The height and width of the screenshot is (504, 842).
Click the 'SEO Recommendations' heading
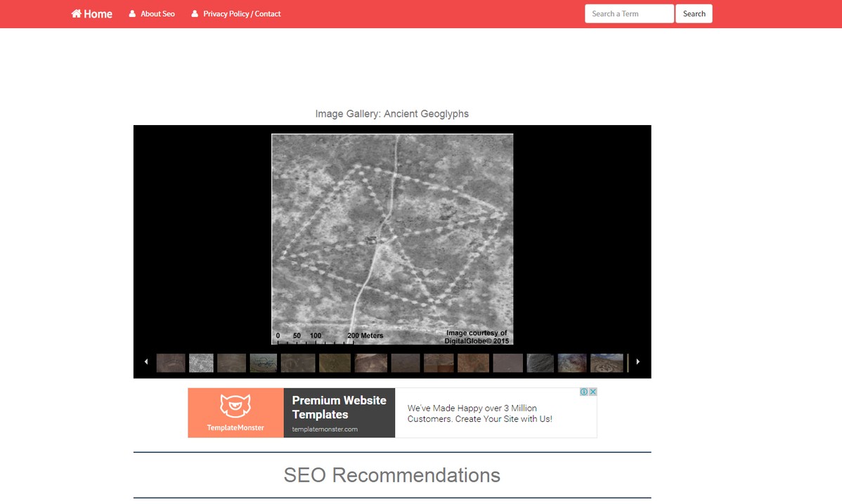[392, 475]
